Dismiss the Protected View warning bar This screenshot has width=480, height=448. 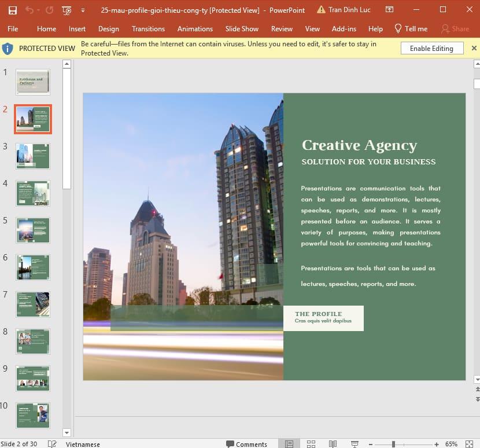(x=474, y=48)
